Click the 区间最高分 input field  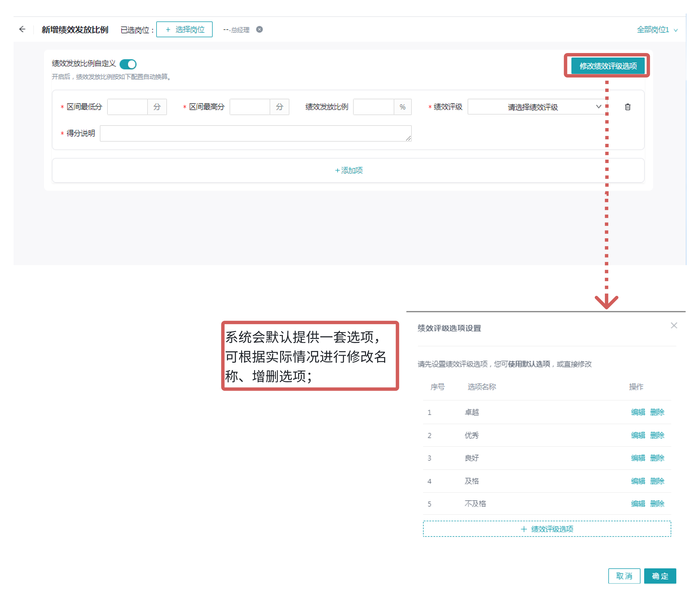tap(250, 107)
